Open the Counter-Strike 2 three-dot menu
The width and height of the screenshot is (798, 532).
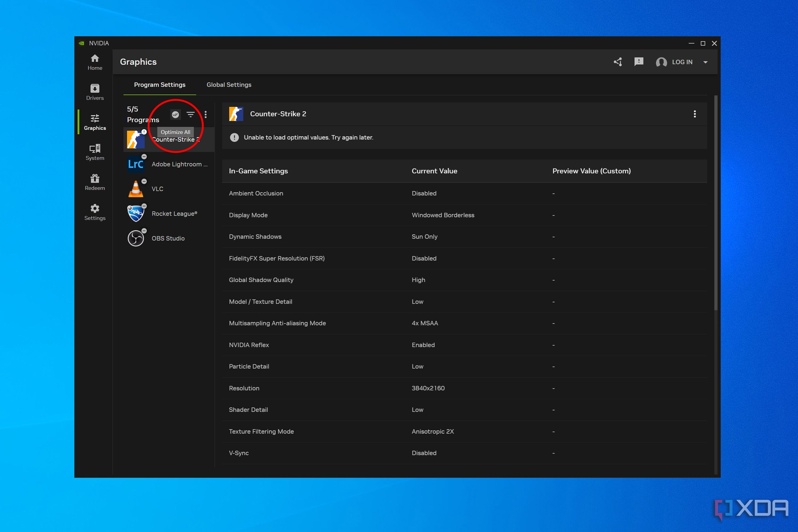point(695,114)
